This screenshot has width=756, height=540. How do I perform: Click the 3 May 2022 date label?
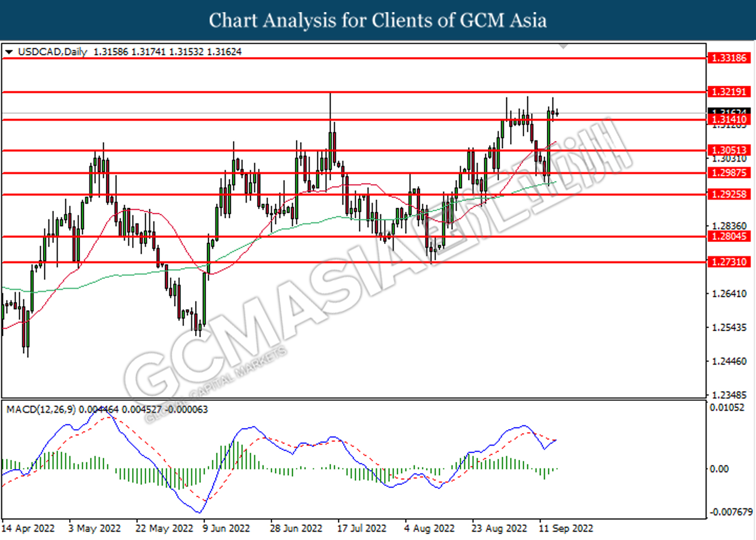click(x=95, y=528)
